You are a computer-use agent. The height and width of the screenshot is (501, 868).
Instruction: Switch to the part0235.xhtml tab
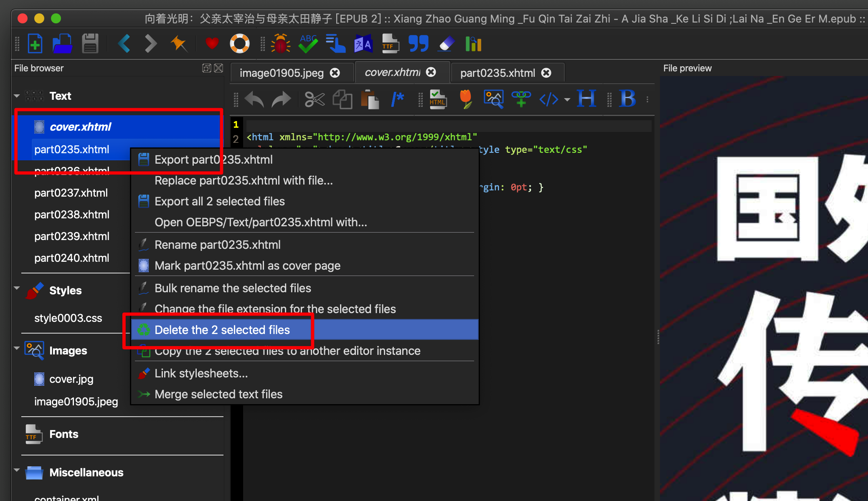coord(497,73)
